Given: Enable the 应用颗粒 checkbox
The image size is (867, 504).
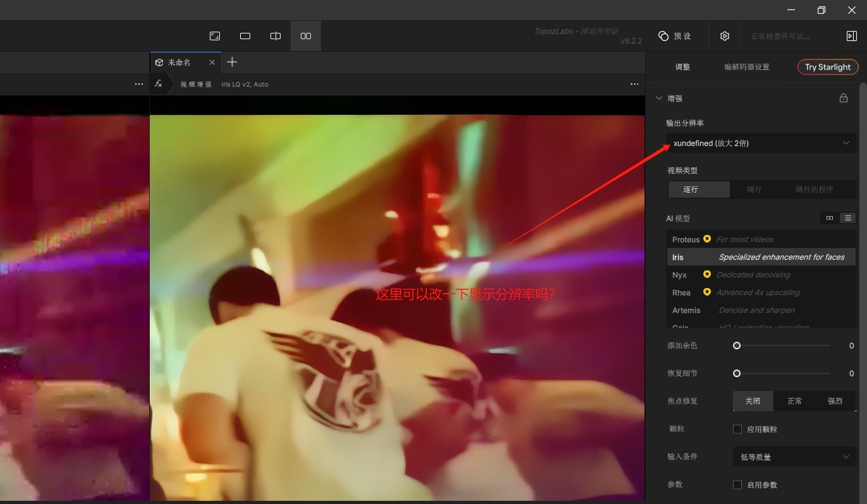Looking at the screenshot, I should 737,429.
